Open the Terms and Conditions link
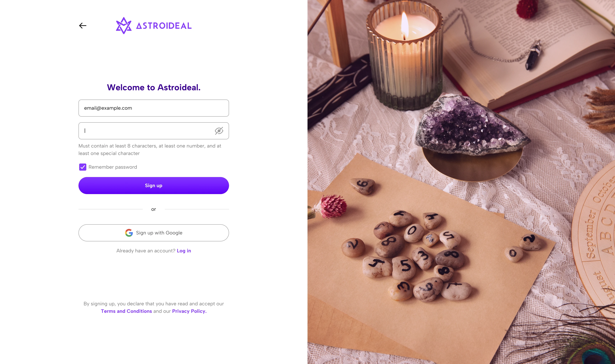 [x=127, y=311]
